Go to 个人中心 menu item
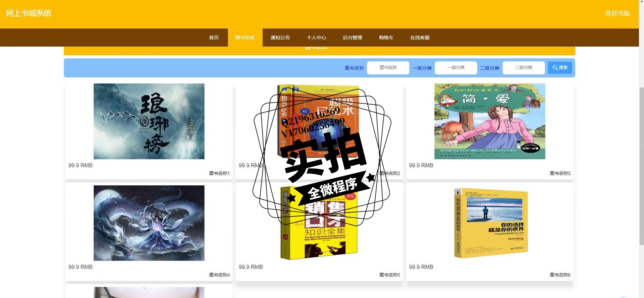644x298 pixels. click(316, 38)
